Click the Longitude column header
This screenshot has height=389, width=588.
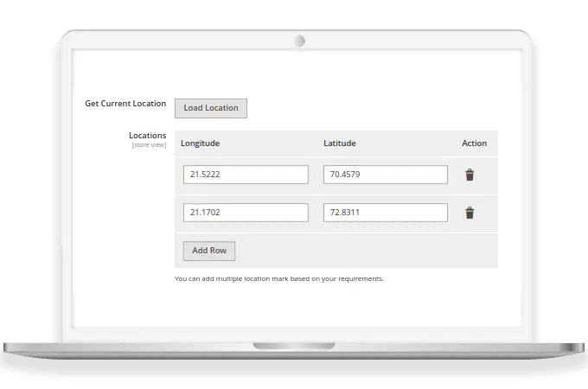pos(201,143)
